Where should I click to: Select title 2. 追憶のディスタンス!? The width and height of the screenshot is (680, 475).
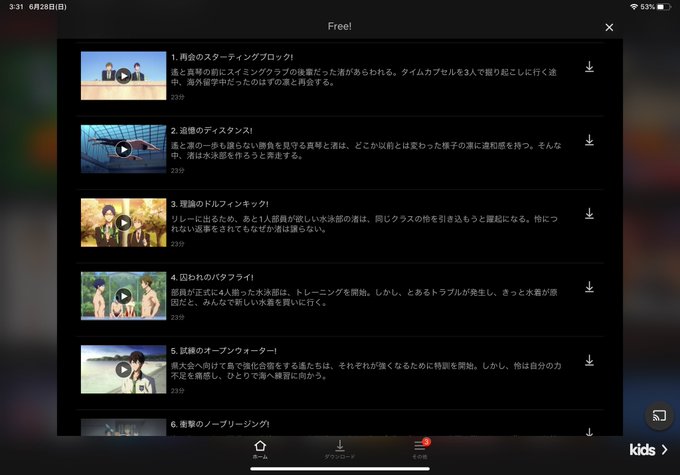point(211,130)
